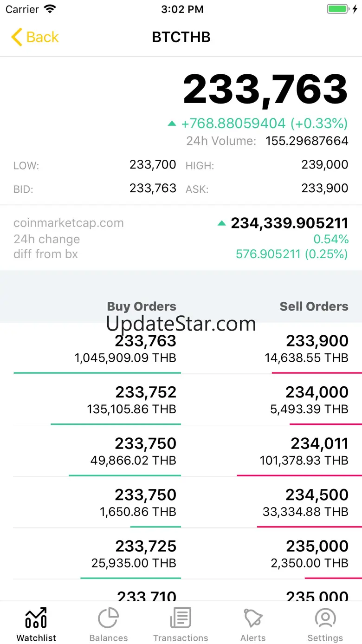The image size is (362, 644).
Task: Tap the green price change arrow
Action: click(x=172, y=124)
